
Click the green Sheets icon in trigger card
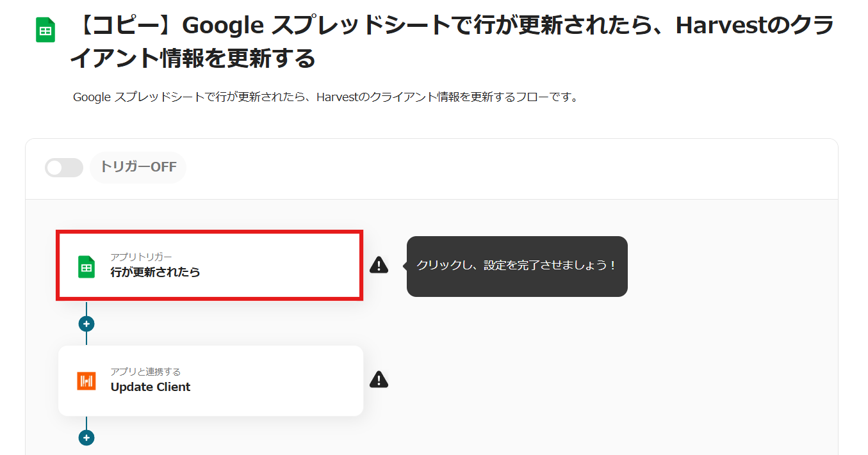[86, 266]
